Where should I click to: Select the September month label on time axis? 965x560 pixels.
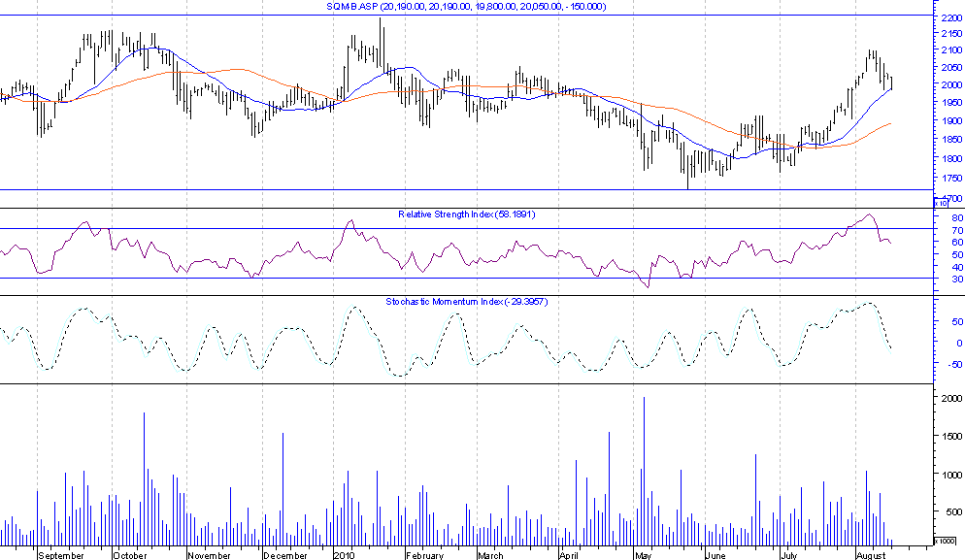point(61,555)
